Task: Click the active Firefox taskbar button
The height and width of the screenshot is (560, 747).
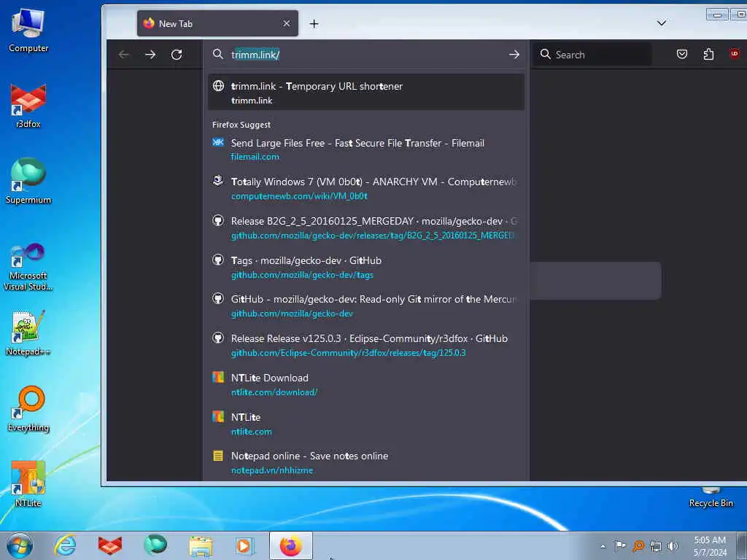Action: click(x=290, y=545)
